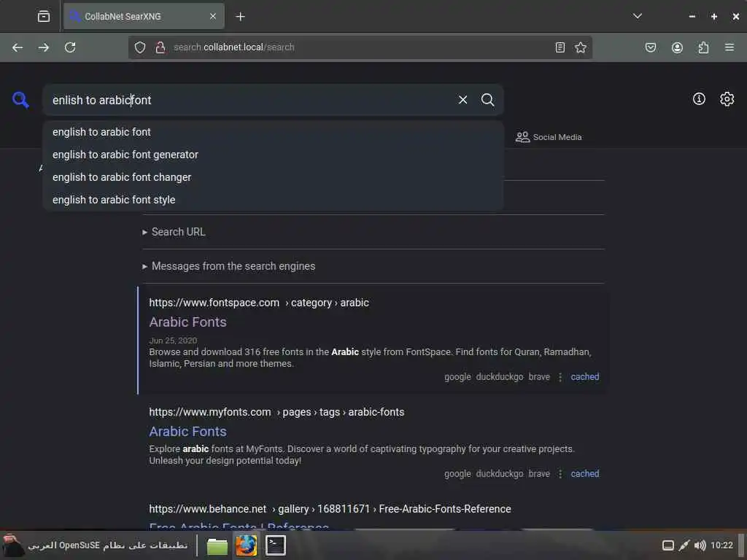
Task: Open the extensions puzzle icon
Action: 703,47
